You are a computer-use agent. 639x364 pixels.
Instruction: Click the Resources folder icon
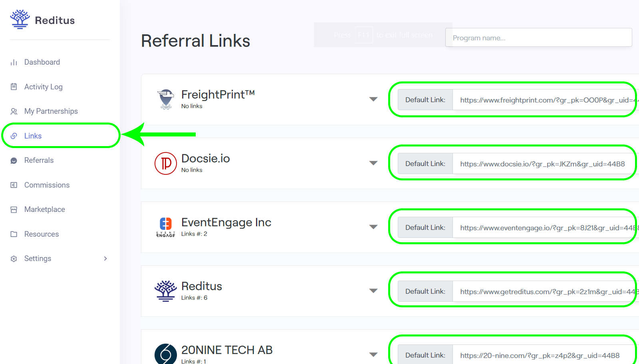point(14,234)
